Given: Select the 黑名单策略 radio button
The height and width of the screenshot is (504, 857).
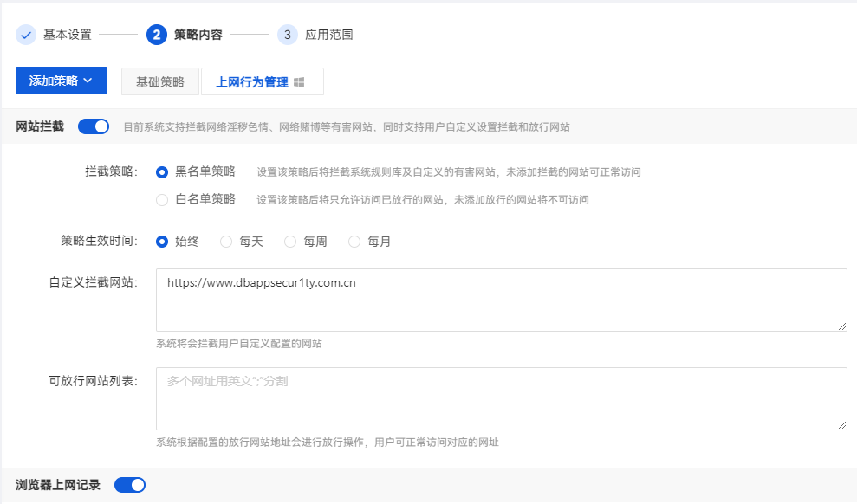Looking at the screenshot, I should (x=162, y=171).
